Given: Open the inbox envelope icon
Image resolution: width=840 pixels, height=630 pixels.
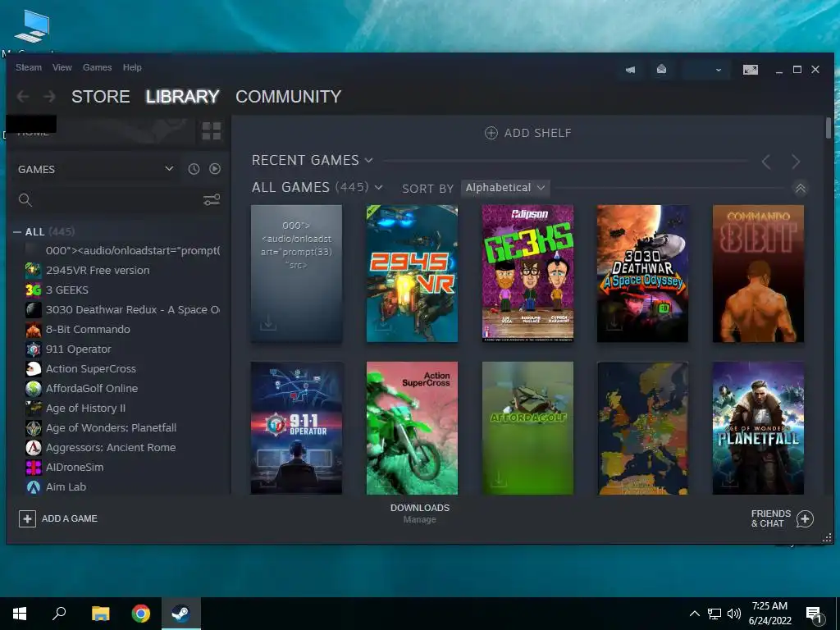Looking at the screenshot, I should (x=662, y=69).
